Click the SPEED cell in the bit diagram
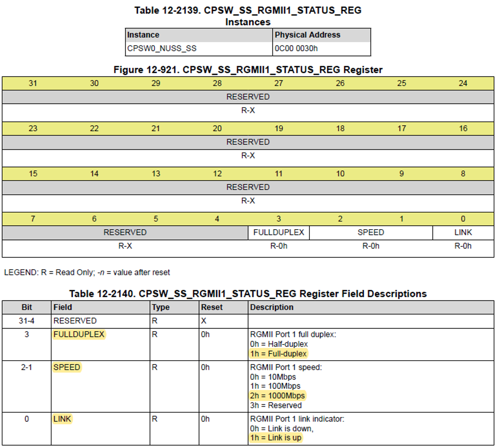The width and height of the screenshot is (499, 448). [x=371, y=232]
